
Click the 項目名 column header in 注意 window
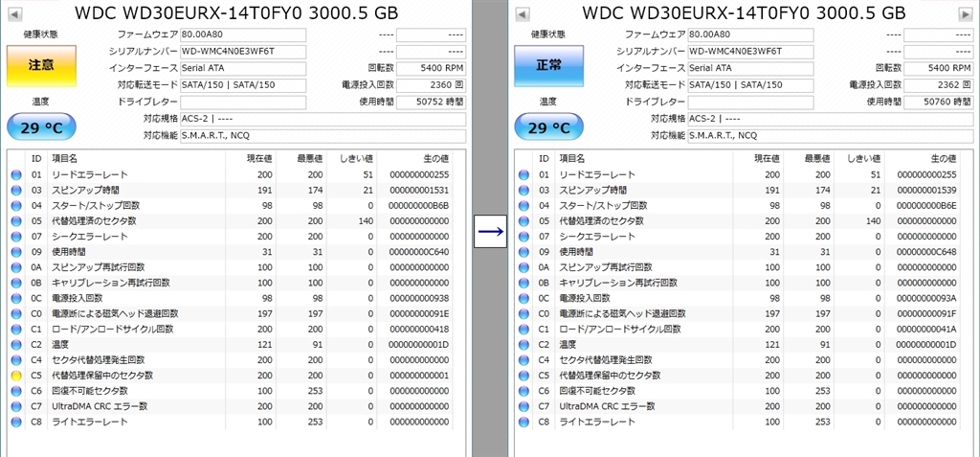pos(64,159)
